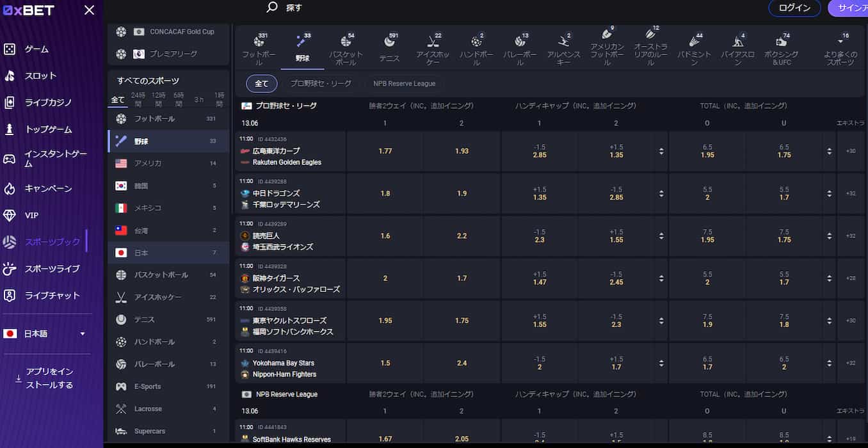Open +28 extra markets for 阪神タイガース match

click(851, 278)
